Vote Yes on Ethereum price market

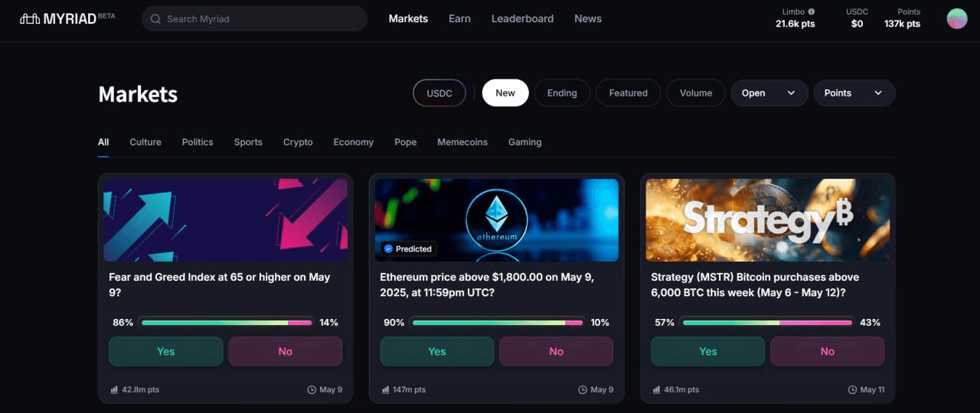(437, 351)
